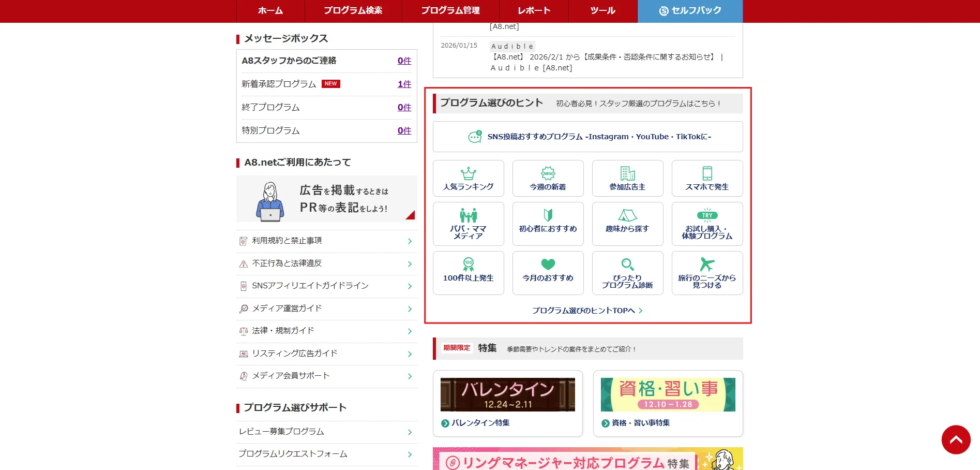Click the scroll-to-top red circle button
Screen dimensions: 980x470
tap(956, 439)
